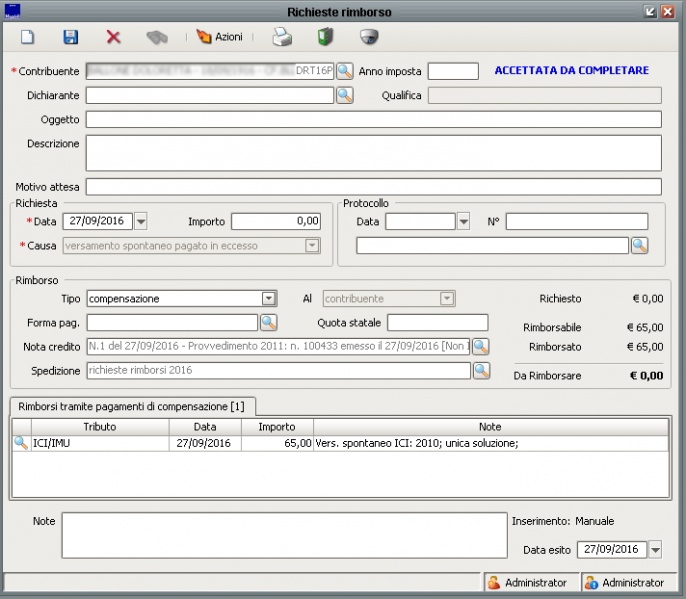Expand the Data esito date dropdown
Image resolution: width=686 pixels, height=599 pixels.
click(x=655, y=549)
